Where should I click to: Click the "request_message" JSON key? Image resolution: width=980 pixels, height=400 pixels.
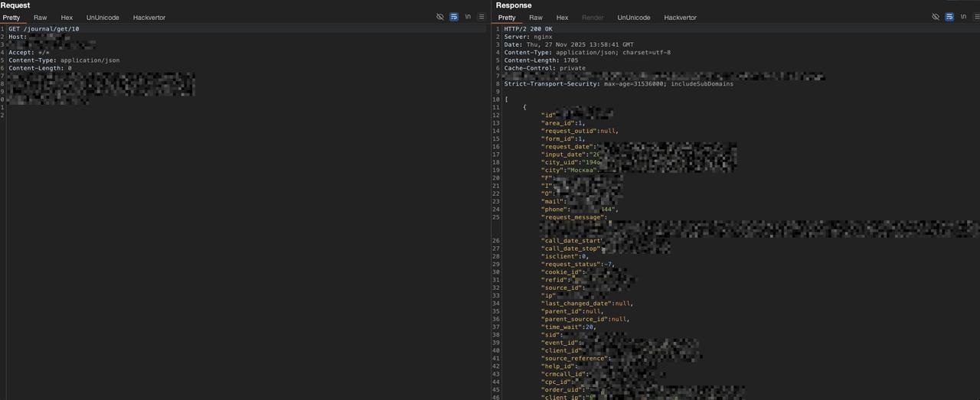573,217
